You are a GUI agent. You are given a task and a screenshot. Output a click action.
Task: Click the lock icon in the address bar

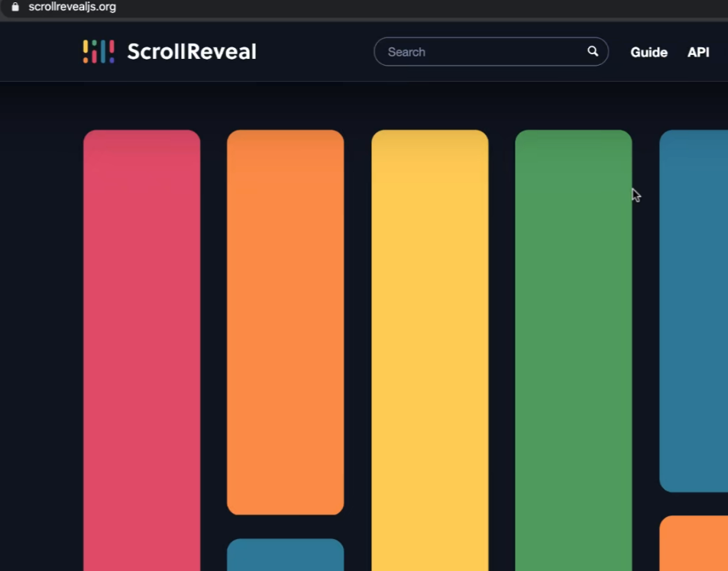coord(15,7)
